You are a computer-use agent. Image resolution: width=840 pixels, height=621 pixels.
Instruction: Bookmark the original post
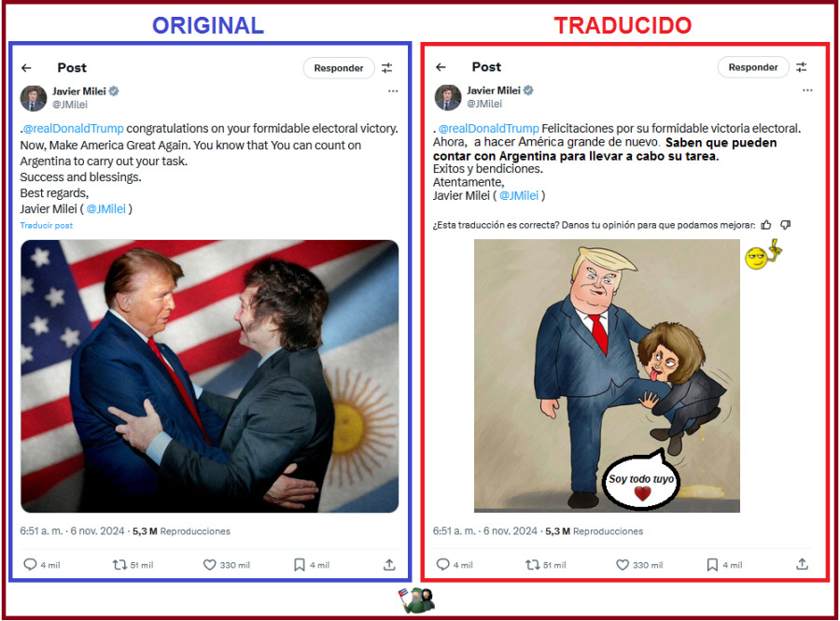[x=300, y=565]
